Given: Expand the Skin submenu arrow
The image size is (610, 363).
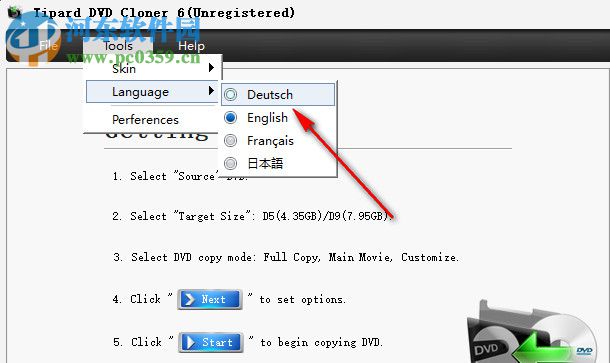Looking at the screenshot, I should tap(211, 68).
